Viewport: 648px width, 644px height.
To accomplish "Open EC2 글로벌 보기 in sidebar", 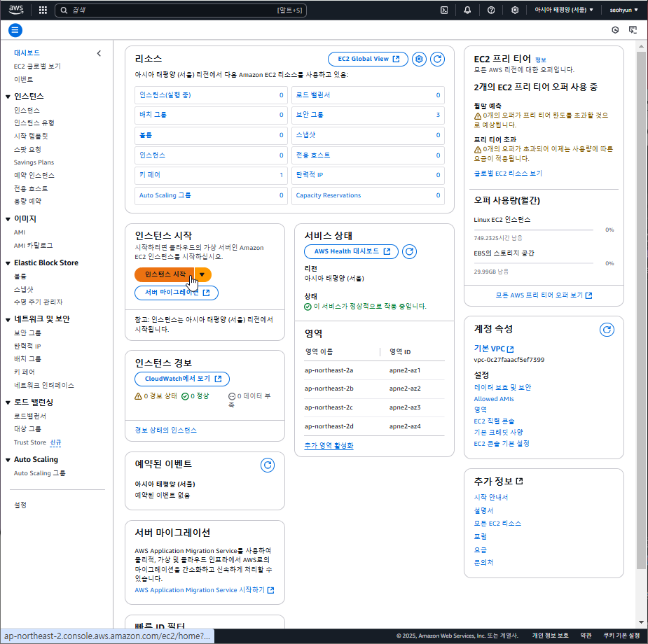I will (37, 66).
